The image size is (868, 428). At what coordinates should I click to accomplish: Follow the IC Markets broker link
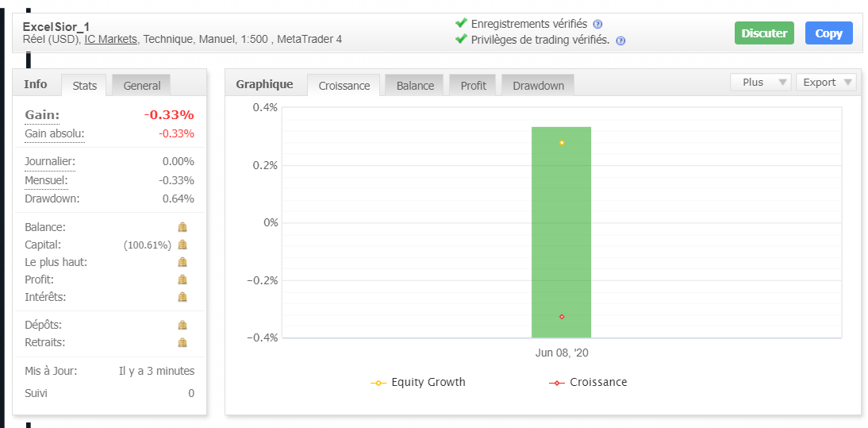click(x=111, y=39)
